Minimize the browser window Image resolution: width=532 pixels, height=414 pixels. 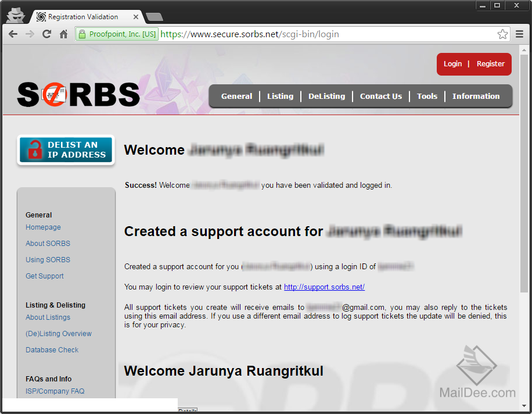[x=483, y=5]
